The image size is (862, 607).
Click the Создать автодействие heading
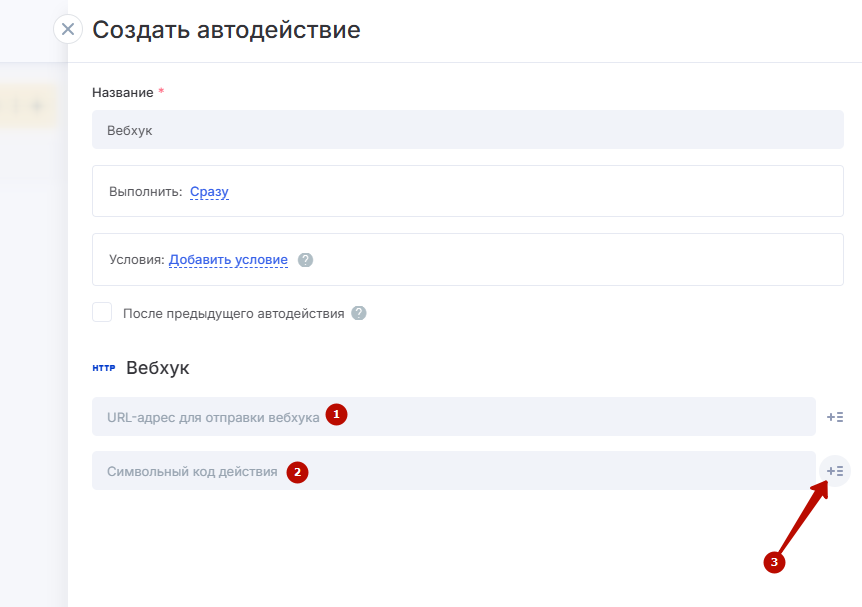click(x=226, y=30)
